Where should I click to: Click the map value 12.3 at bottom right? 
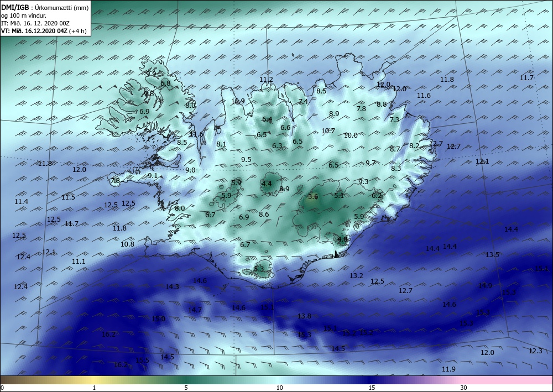click(x=536, y=351)
